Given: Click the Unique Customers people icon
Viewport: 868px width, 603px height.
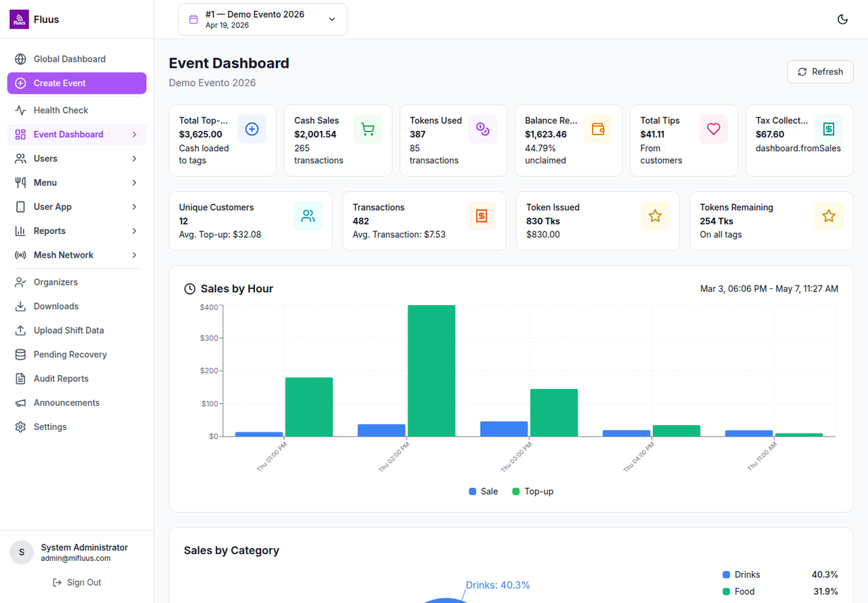Looking at the screenshot, I should pos(308,216).
